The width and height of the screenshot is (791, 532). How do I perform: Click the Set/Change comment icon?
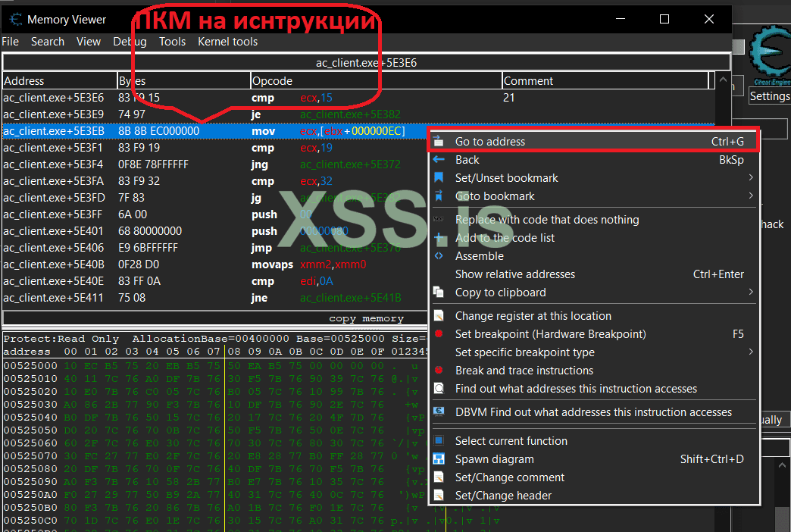pyautogui.click(x=439, y=477)
